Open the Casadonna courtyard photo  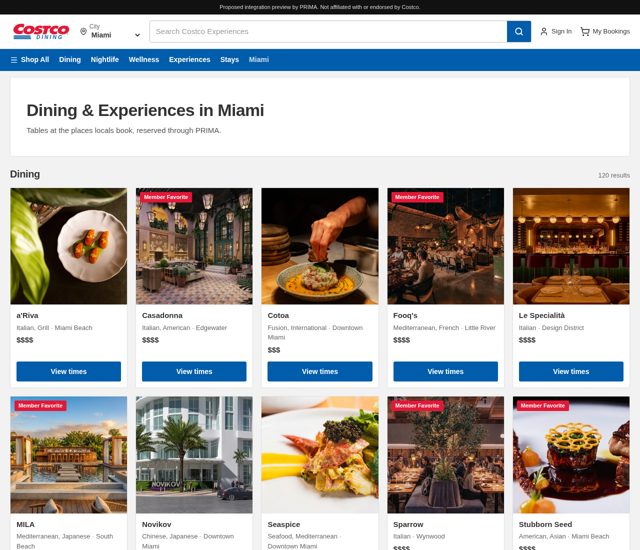(x=194, y=246)
